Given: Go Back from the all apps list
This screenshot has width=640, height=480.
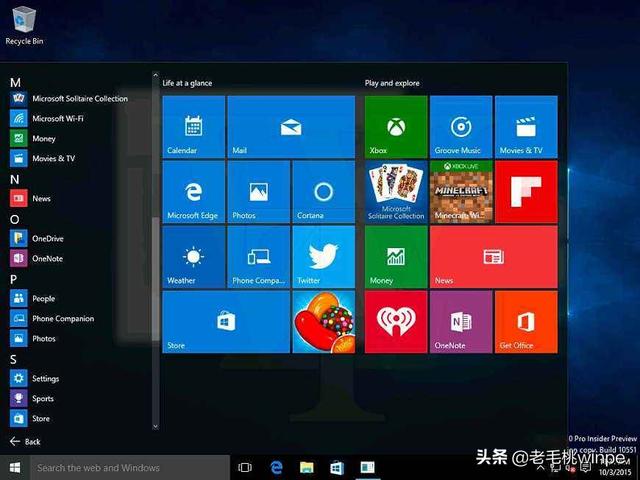Looking at the screenshot, I should click(x=25, y=442).
